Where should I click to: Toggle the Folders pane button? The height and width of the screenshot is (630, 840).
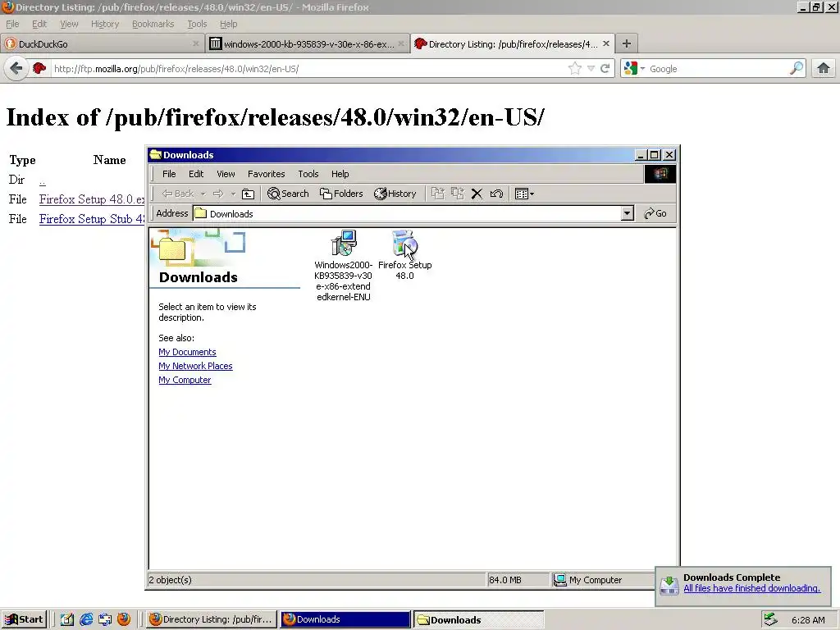[x=341, y=194]
